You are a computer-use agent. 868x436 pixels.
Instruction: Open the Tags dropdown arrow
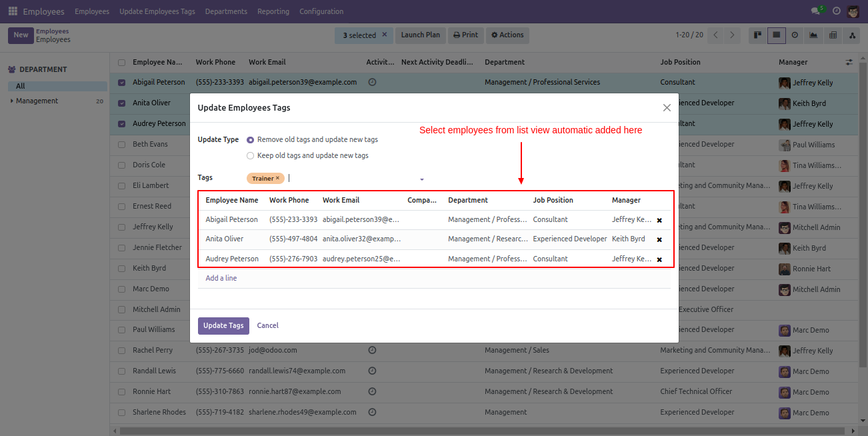point(422,179)
